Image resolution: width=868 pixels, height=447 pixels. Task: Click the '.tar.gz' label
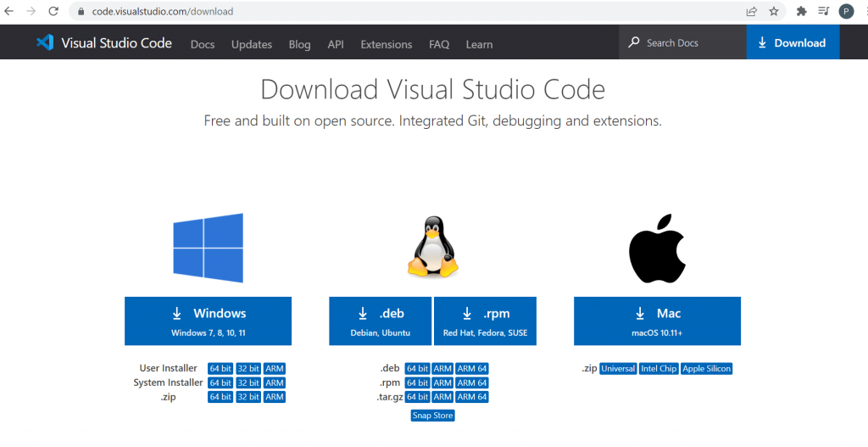(390, 397)
